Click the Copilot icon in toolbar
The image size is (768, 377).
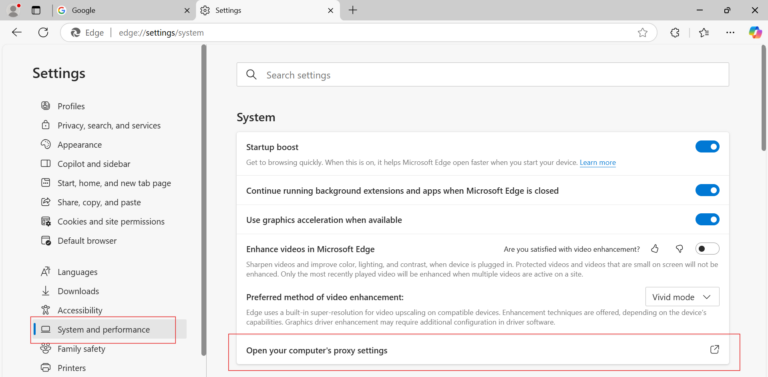click(x=755, y=32)
